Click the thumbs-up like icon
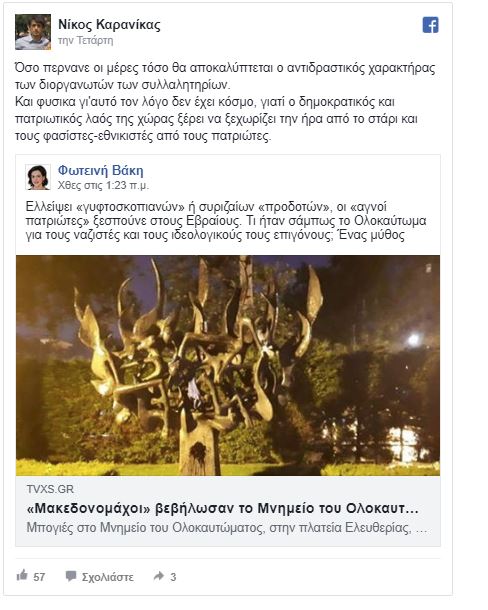This screenshot has width=488, height=610. tap(22, 575)
